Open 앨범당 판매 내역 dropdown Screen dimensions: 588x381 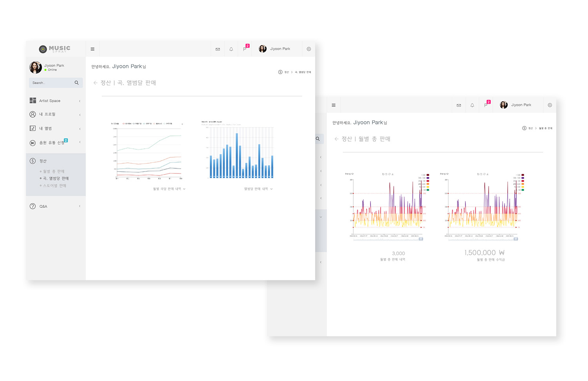tap(258, 189)
